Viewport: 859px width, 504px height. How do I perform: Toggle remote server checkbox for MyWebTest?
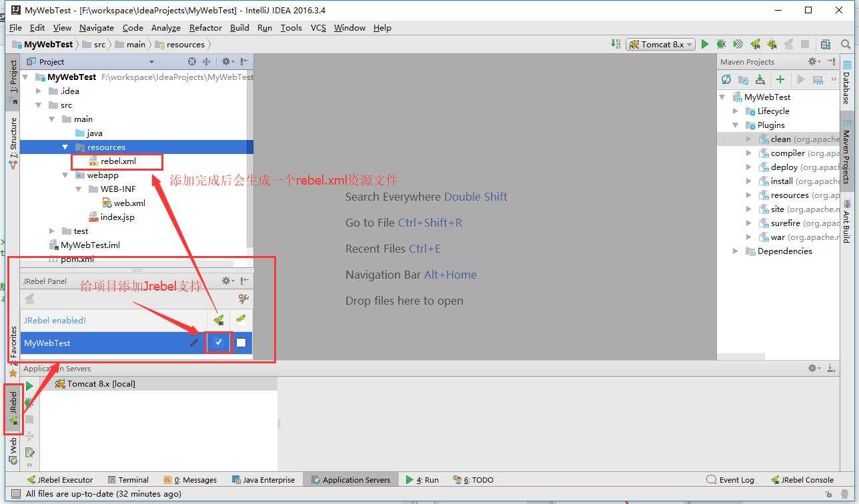(241, 343)
